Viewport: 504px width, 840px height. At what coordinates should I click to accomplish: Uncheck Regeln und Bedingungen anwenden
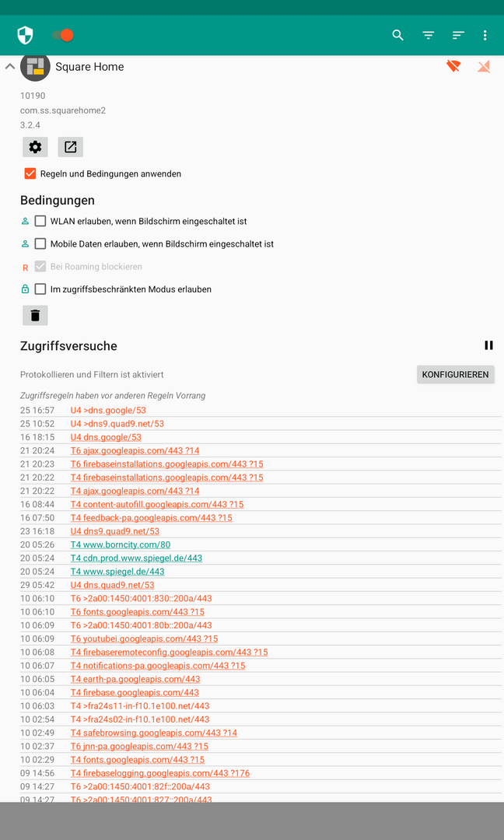coord(30,173)
